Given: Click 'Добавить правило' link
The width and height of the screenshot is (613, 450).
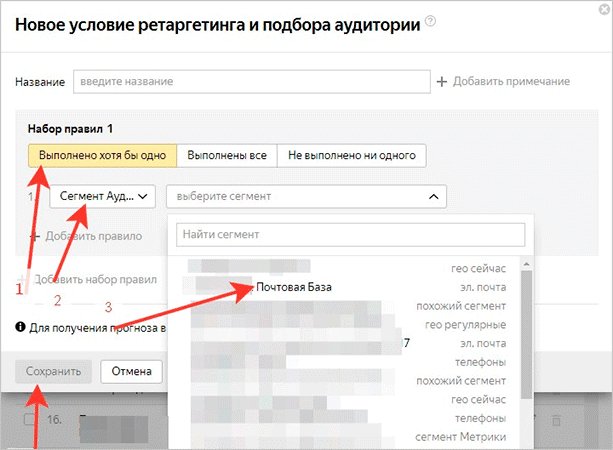Looking at the screenshot, I should pyautogui.click(x=93, y=236).
